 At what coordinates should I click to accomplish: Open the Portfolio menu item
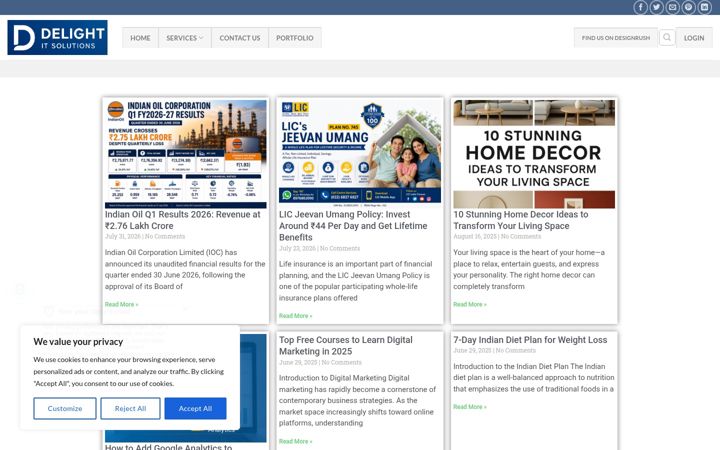(x=295, y=38)
